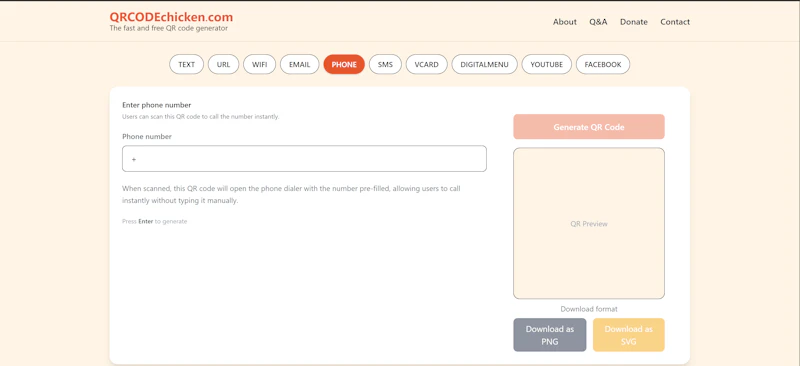Focus the Phone number input field
Screen dimensions: 800x366
click(x=304, y=159)
